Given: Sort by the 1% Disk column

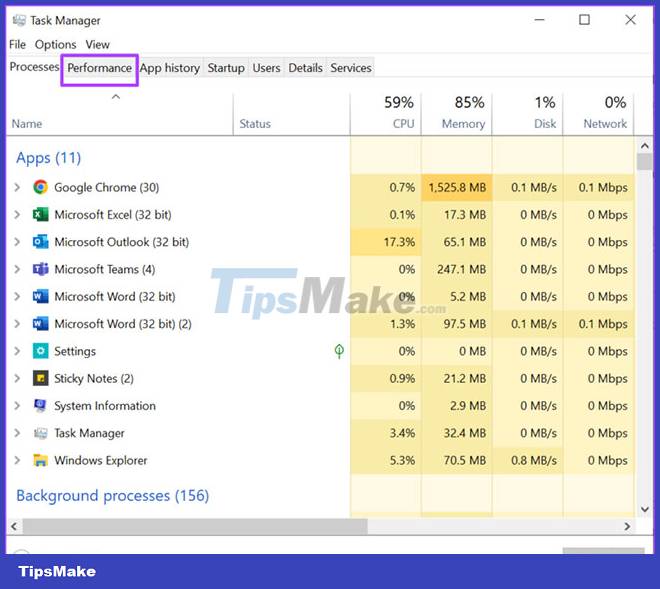Looking at the screenshot, I should tap(527, 114).
